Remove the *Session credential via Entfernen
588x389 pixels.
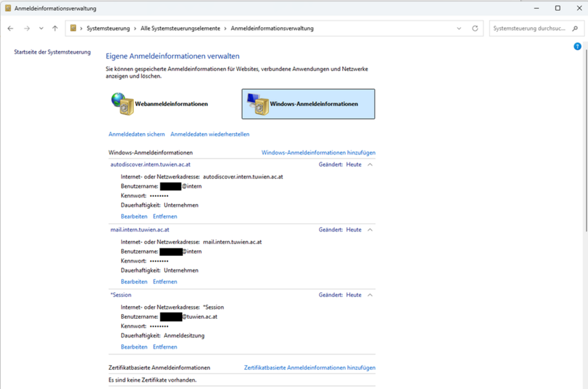coord(165,347)
